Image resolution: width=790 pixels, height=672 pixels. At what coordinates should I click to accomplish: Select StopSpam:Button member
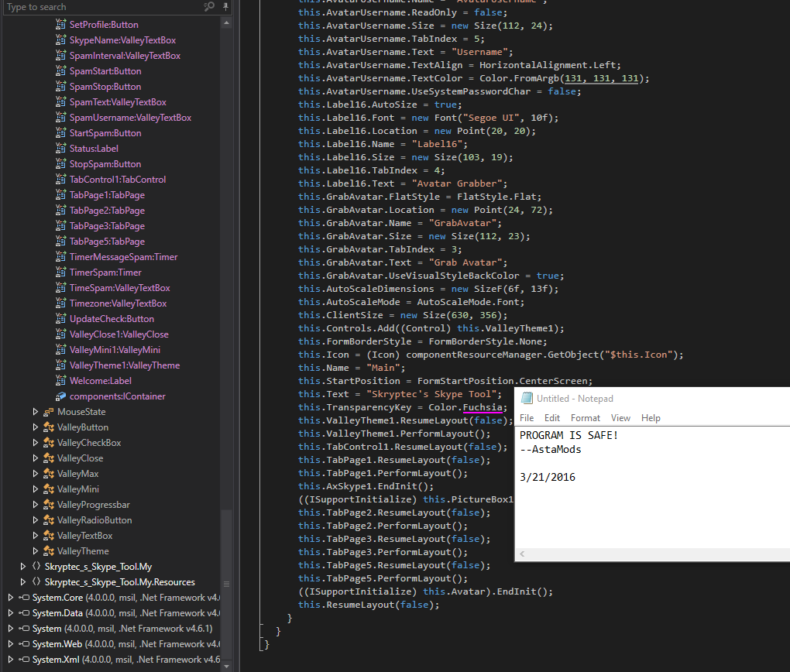(x=105, y=163)
